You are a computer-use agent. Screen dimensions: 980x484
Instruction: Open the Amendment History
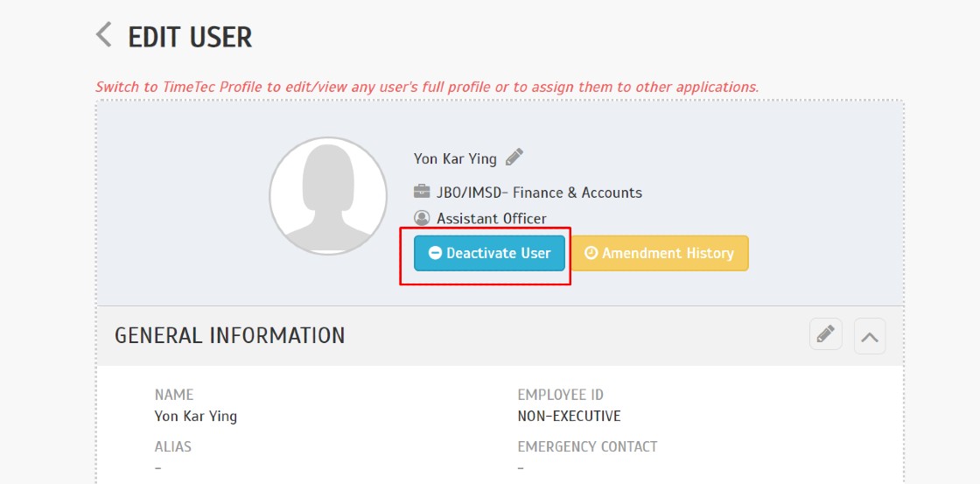(660, 253)
